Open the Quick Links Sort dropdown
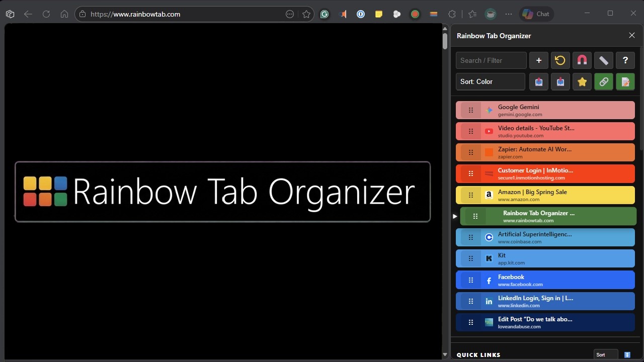This screenshot has width=644, height=362. point(606,354)
